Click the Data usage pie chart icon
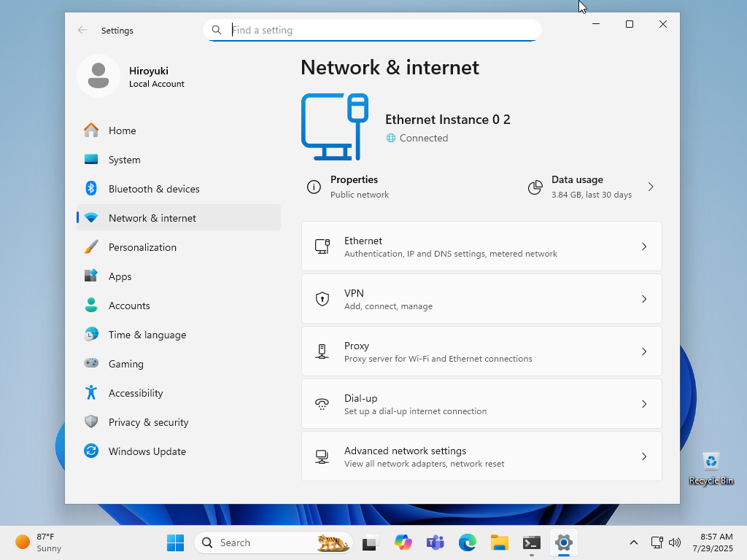Screen dimensions: 747x560 535,187
